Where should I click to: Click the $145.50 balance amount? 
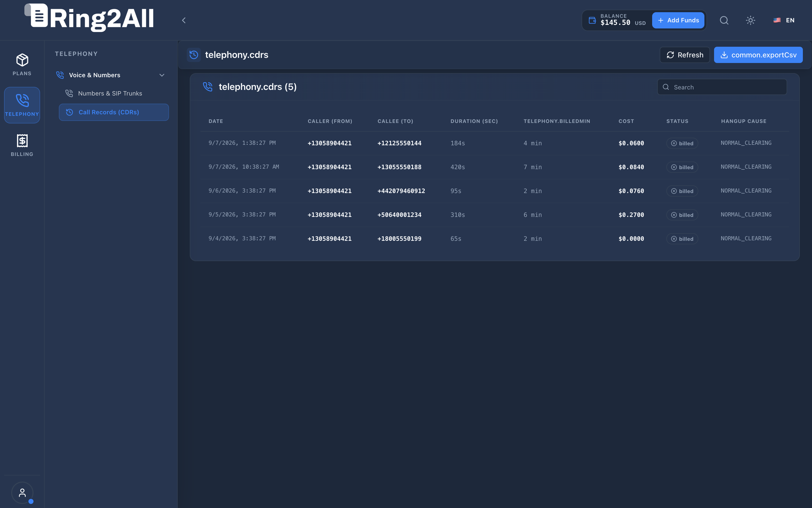point(615,23)
